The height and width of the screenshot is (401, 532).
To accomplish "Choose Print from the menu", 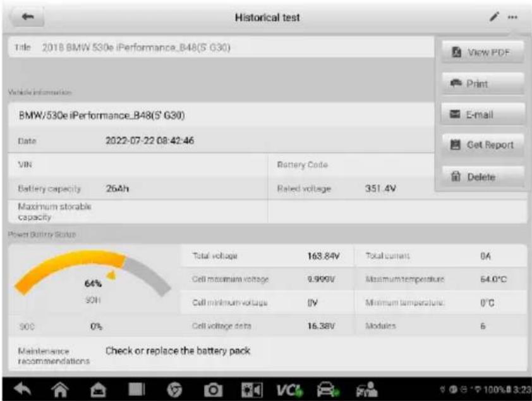I will click(483, 83).
